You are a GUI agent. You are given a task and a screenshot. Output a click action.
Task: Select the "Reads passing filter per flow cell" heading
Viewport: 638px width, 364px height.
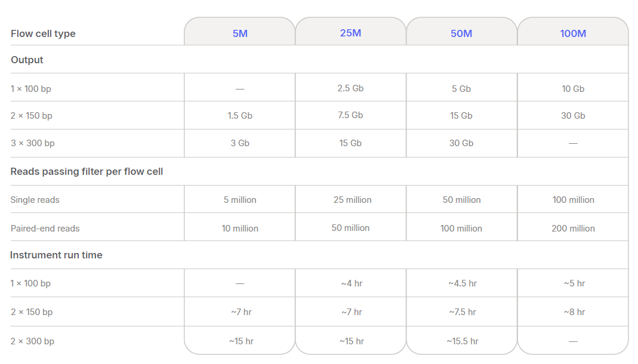pos(87,171)
